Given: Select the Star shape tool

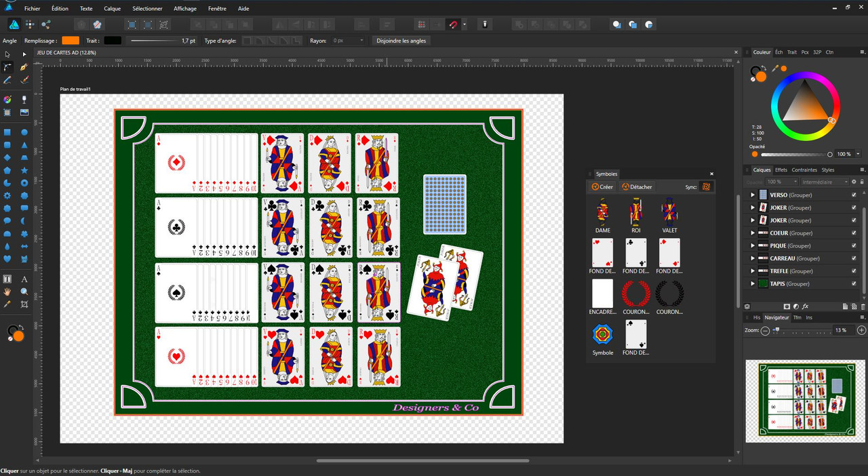Looking at the screenshot, I should point(24,170).
